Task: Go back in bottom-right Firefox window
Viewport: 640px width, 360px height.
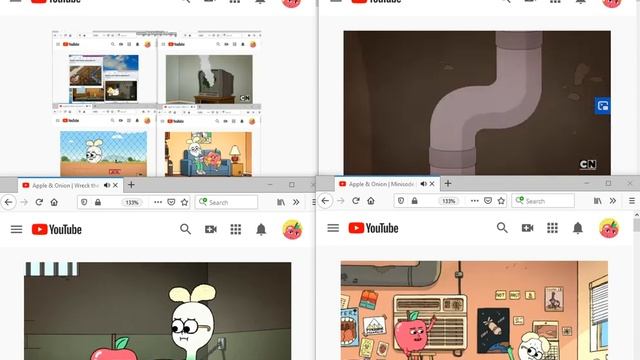Action: (x=325, y=200)
